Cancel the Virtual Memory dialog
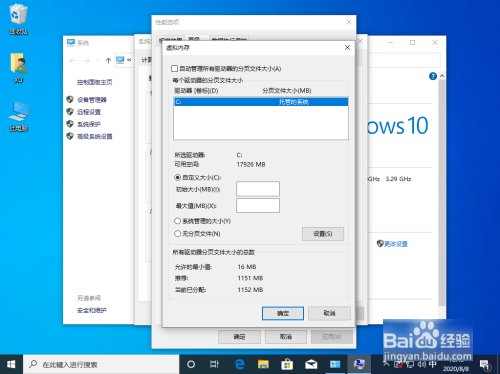The height and width of the screenshot is (374, 500). pyautogui.click(x=329, y=313)
